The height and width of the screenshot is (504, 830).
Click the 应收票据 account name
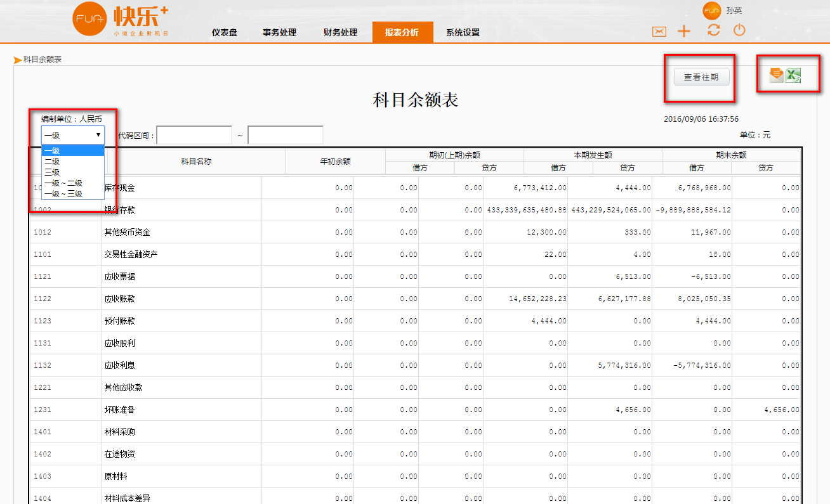(120, 276)
